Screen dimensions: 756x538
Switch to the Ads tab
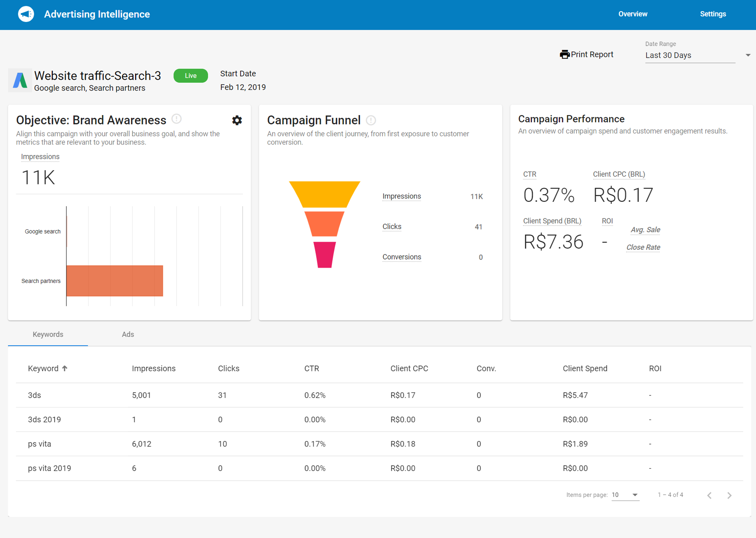(x=128, y=335)
